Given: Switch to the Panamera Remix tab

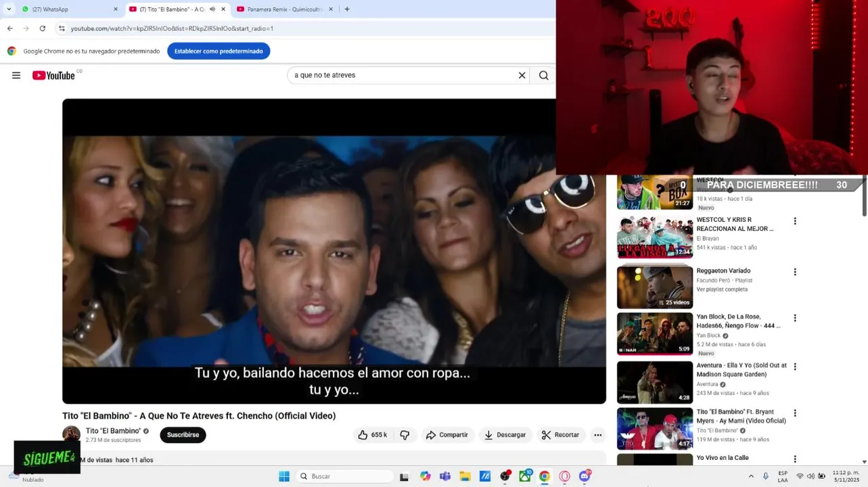Looking at the screenshot, I should 285,9.
